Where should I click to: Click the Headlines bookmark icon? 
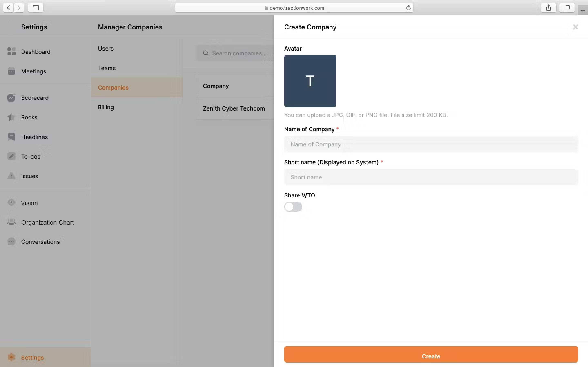(x=11, y=137)
